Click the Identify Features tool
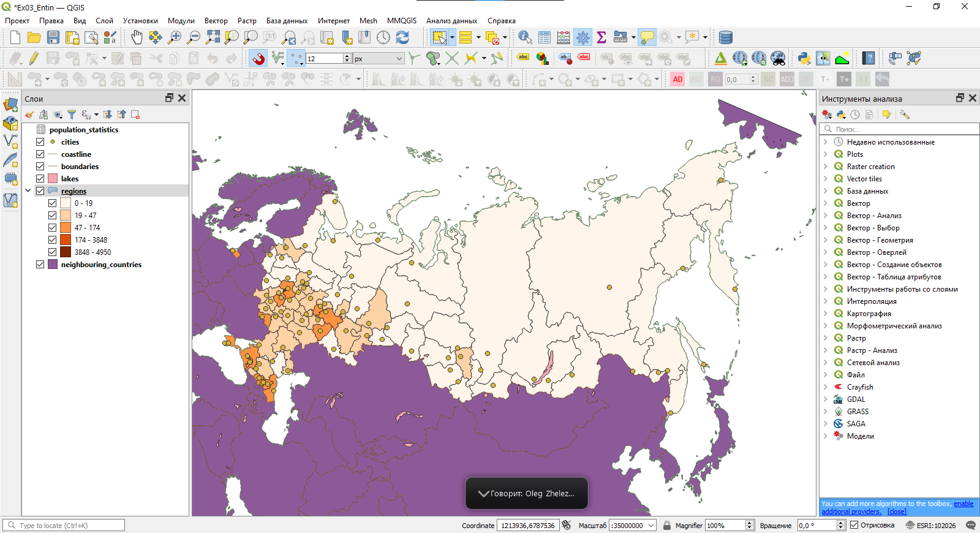The height and width of the screenshot is (533, 980). coord(525,37)
